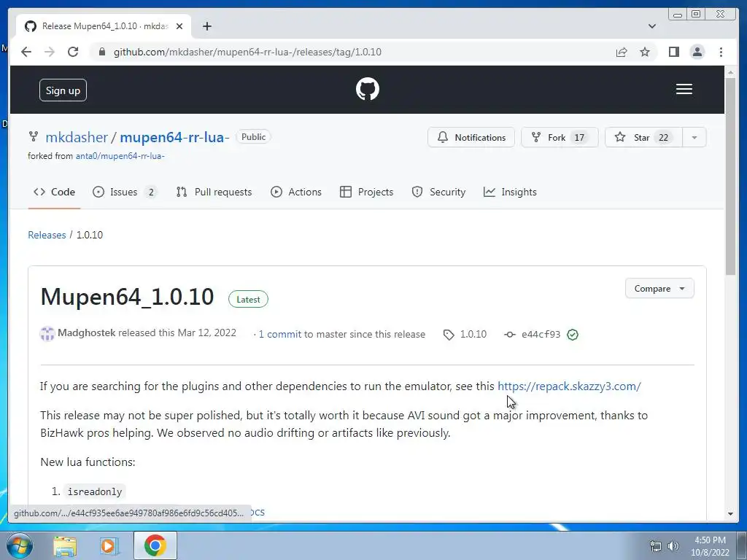Image resolution: width=747 pixels, height=560 pixels.
Task: Open the hamburger navigation menu
Action: [x=684, y=89]
